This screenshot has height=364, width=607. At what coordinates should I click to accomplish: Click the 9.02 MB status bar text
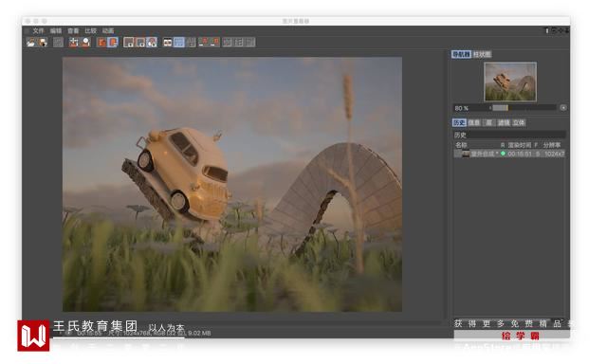tap(200, 333)
